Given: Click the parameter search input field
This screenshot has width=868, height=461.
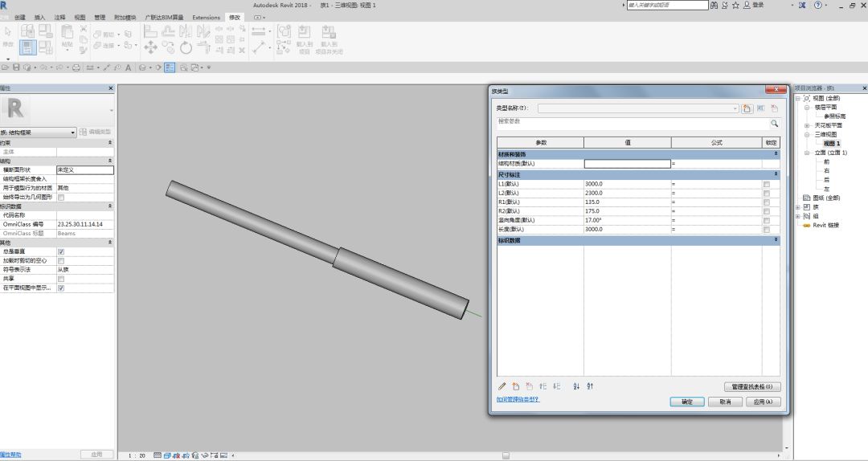Looking at the screenshot, I should coord(633,124).
